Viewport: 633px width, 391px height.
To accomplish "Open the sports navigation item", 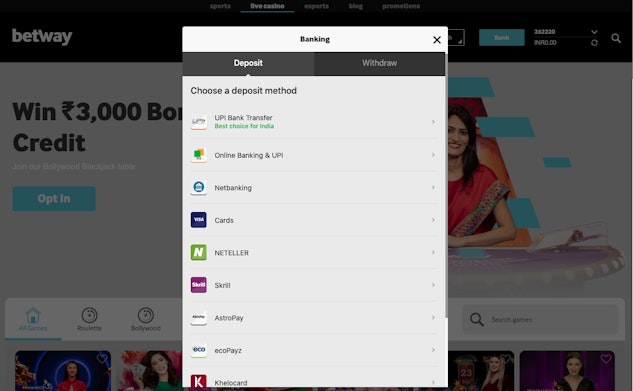I will click(x=220, y=6).
